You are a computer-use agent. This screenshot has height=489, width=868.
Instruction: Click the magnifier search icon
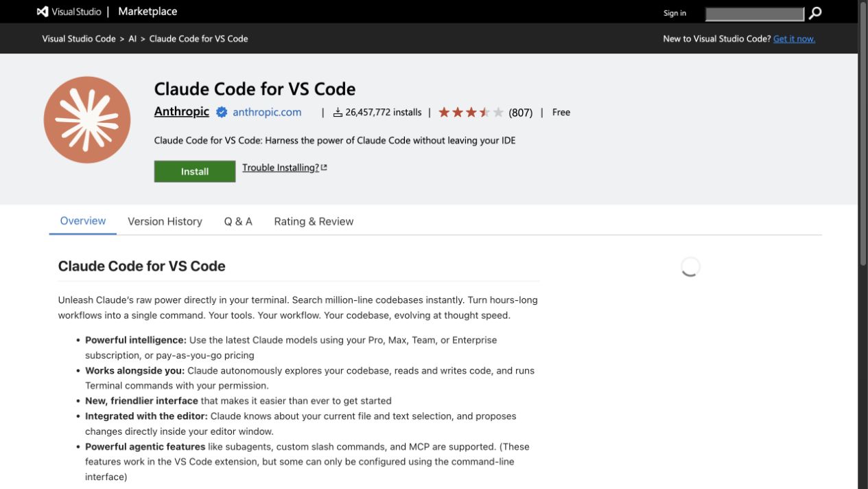click(x=814, y=13)
